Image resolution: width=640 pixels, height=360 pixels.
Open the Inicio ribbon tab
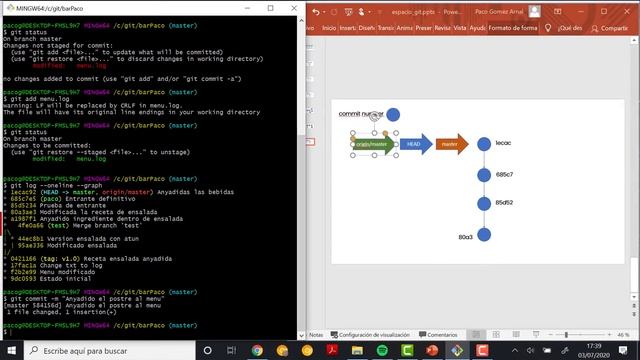coord(329,28)
